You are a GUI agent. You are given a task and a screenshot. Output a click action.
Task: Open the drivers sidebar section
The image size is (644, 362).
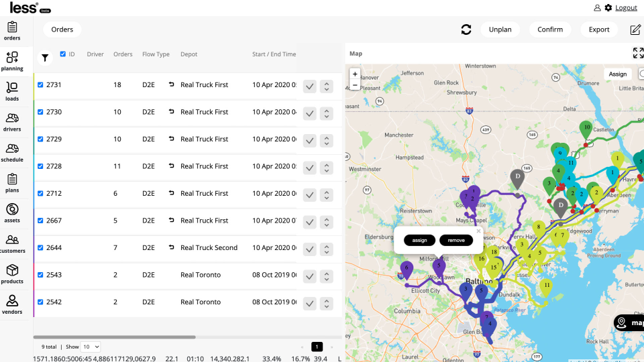coord(12,122)
